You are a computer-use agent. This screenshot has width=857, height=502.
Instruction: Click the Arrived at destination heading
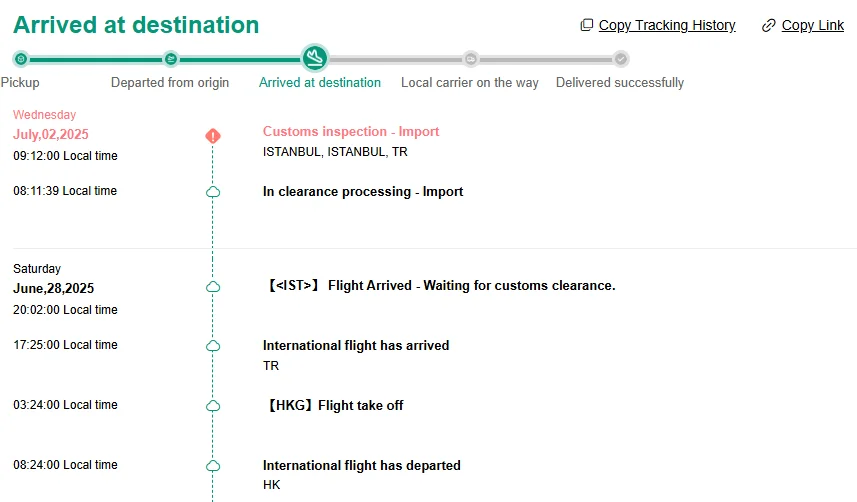[x=136, y=25]
